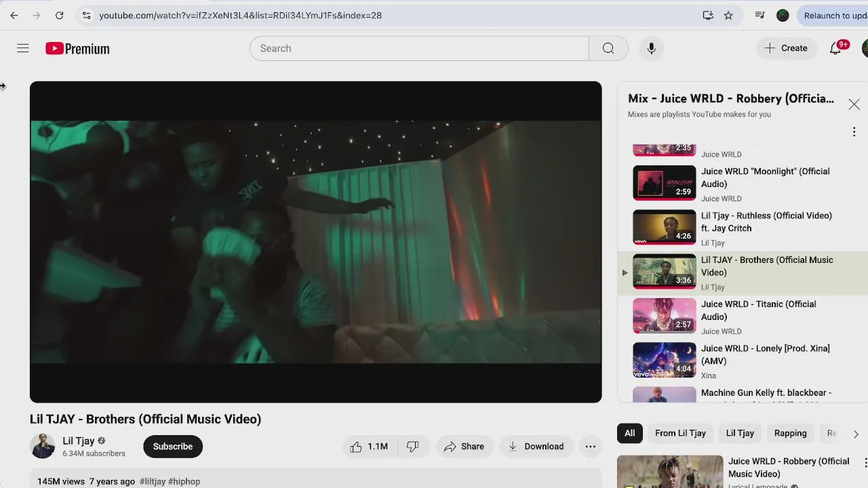Image resolution: width=868 pixels, height=488 pixels.
Task: Open Juice WRLD - Robbery recommended title
Action: 789,468
